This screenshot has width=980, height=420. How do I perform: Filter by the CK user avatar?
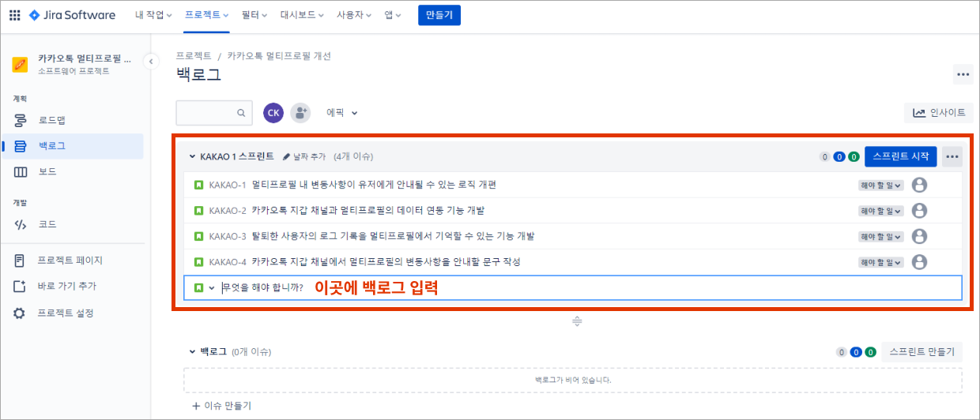pyautogui.click(x=273, y=113)
